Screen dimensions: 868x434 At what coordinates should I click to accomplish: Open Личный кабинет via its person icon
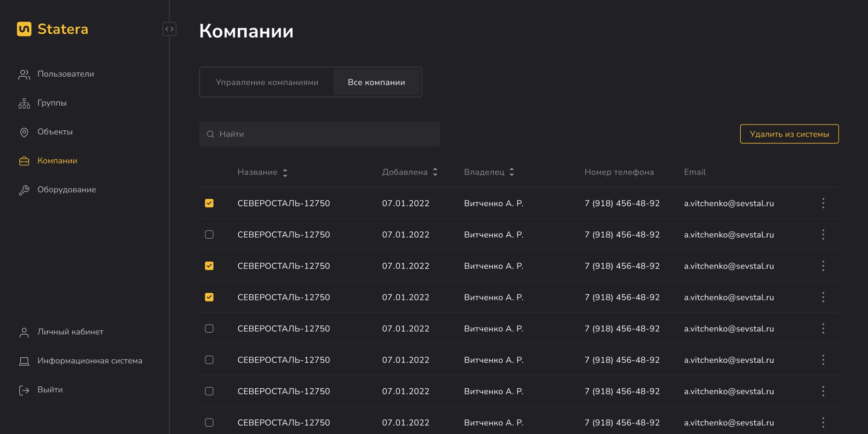tap(24, 332)
